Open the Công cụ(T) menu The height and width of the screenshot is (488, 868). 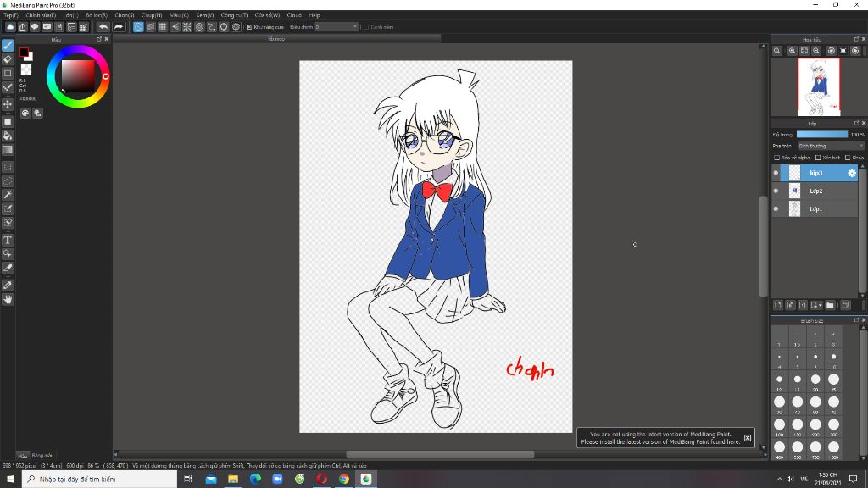click(x=234, y=15)
